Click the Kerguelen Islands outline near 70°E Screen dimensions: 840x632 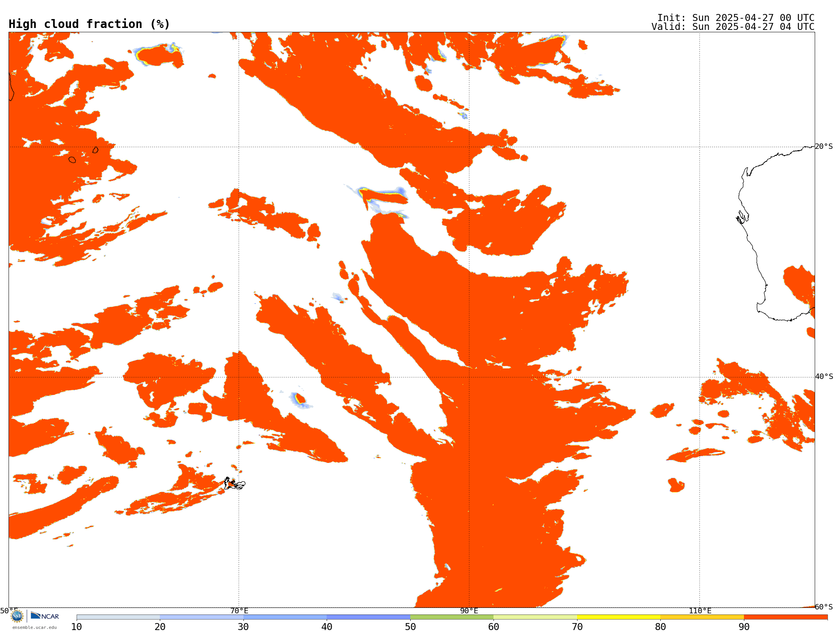click(234, 484)
